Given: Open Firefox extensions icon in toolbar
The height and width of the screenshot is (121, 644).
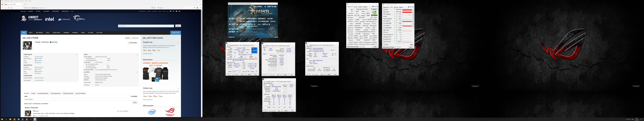Looking at the screenshot, I should [x=197, y=8].
